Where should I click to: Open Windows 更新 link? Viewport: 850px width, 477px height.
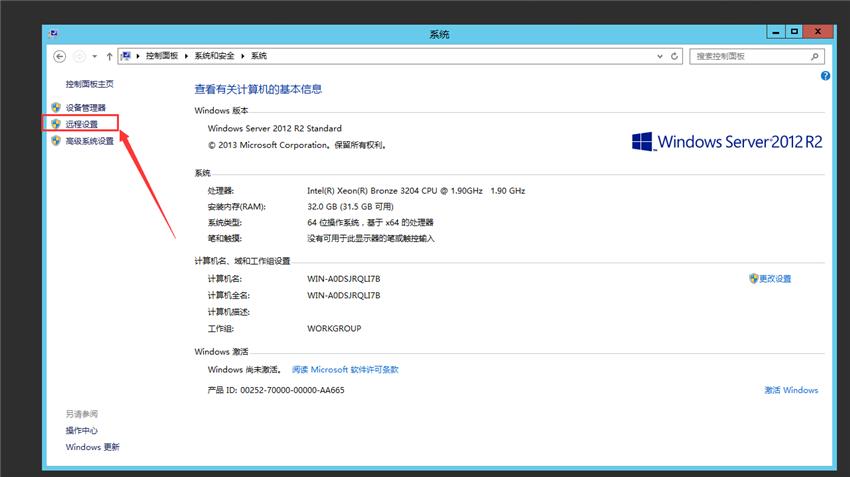92,447
